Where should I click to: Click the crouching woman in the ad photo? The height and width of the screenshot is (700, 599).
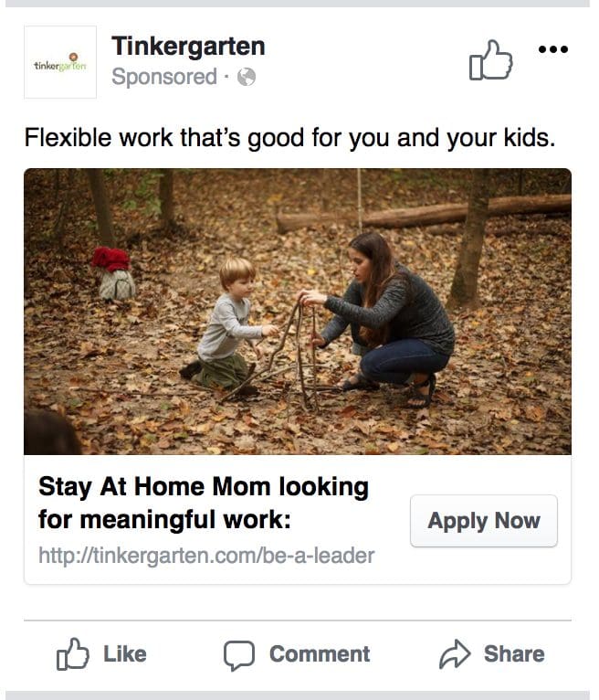point(394,311)
